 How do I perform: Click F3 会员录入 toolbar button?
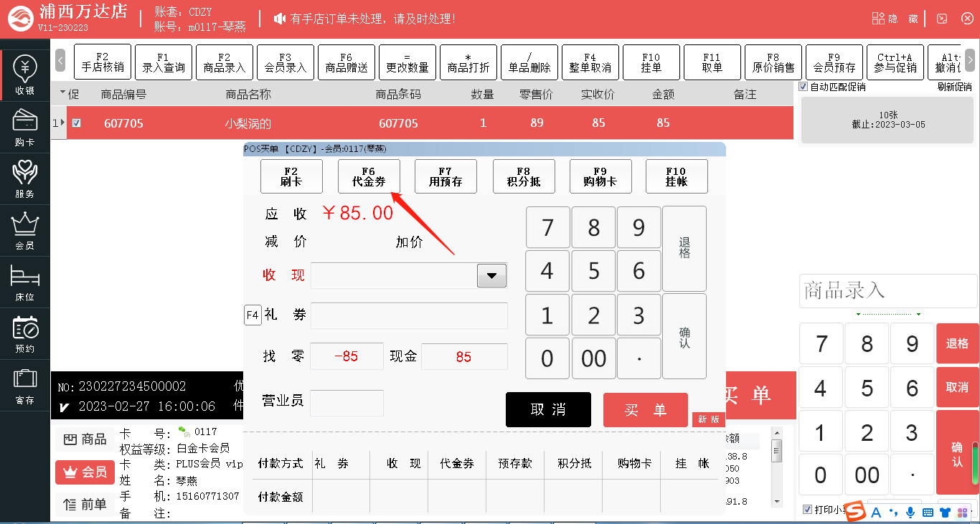(x=286, y=62)
